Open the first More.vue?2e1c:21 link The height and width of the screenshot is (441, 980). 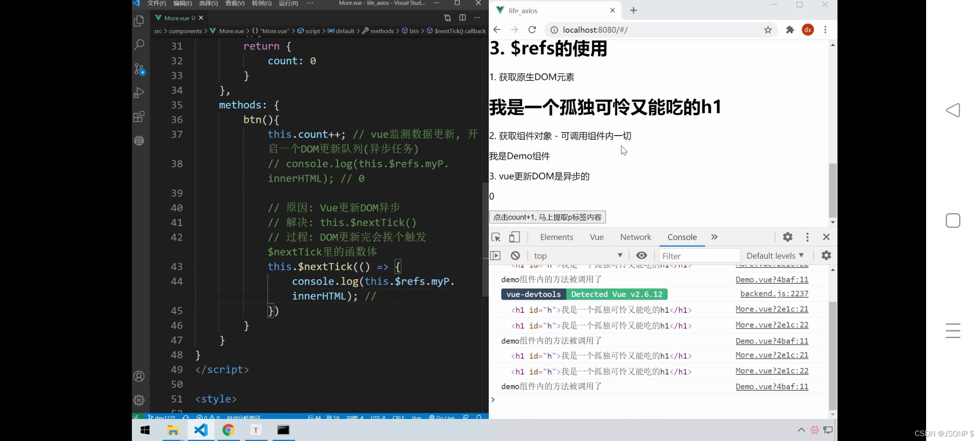[x=772, y=309]
